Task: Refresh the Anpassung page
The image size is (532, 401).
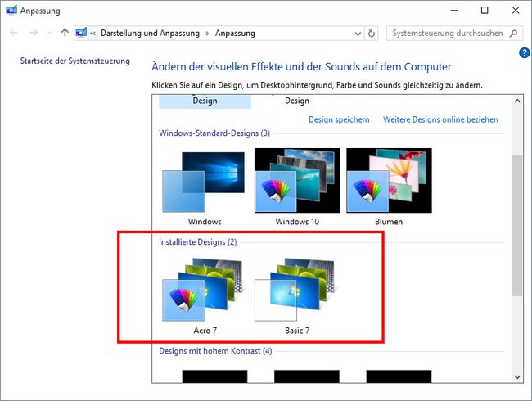Action: coord(372,34)
